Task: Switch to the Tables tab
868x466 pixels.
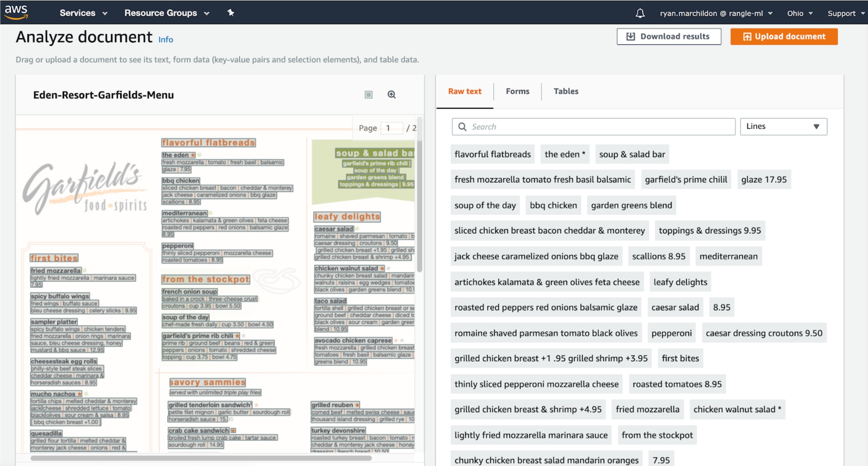Action: point(566,91)
